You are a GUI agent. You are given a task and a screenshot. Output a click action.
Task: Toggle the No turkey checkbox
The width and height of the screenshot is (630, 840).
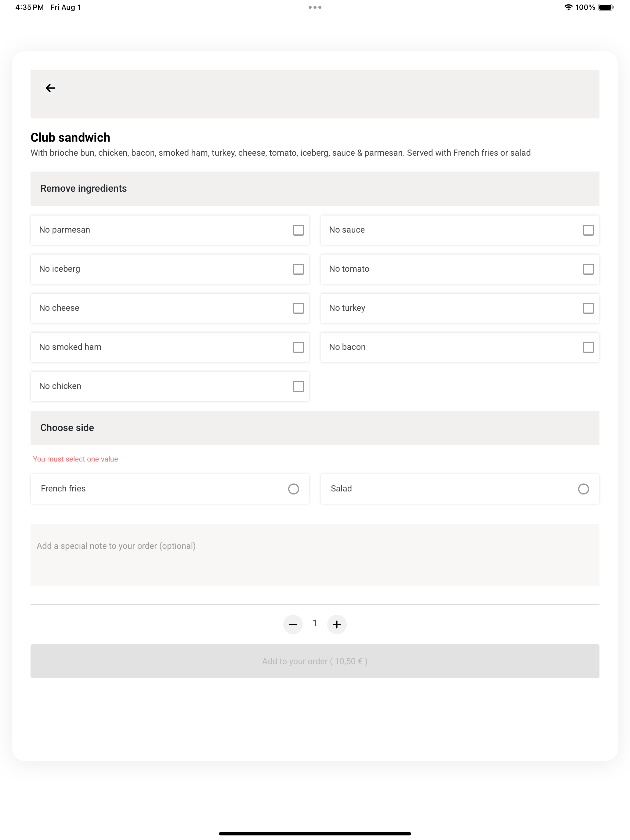tap(588, 308)
